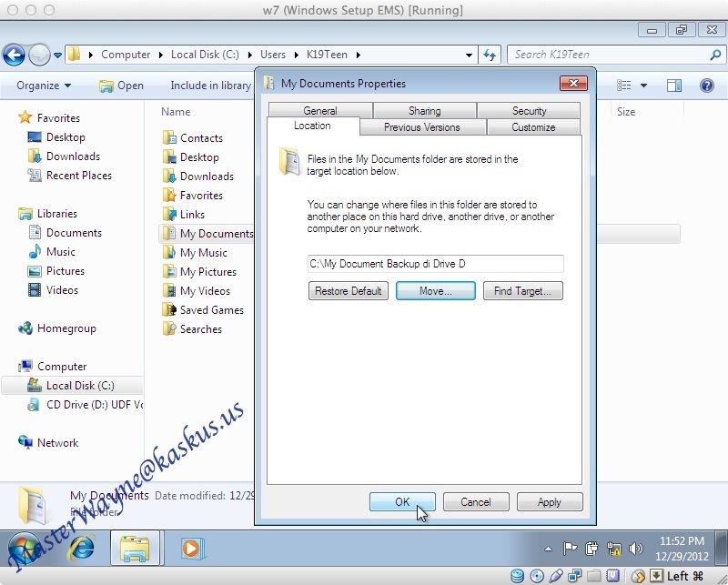
Task: Open the Include in library menu
Action: tap(210, 86)
